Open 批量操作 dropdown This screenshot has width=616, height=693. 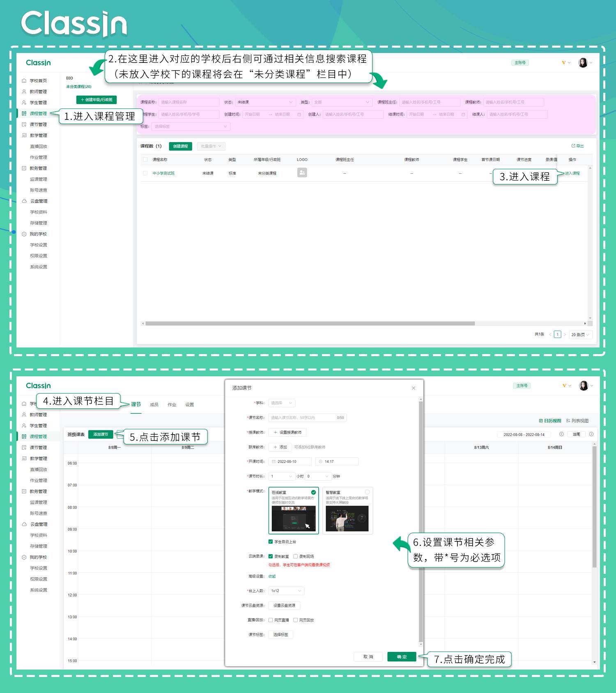tap(211, 146)
